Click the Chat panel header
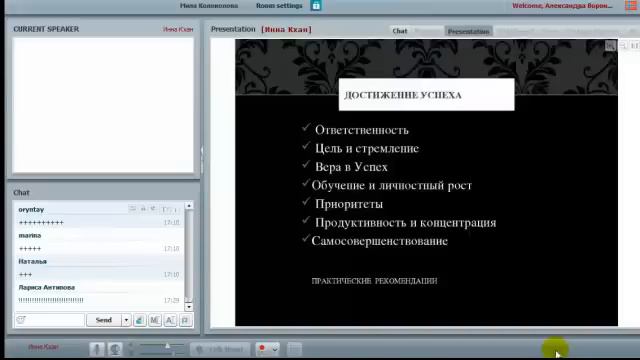 point(21,193)
